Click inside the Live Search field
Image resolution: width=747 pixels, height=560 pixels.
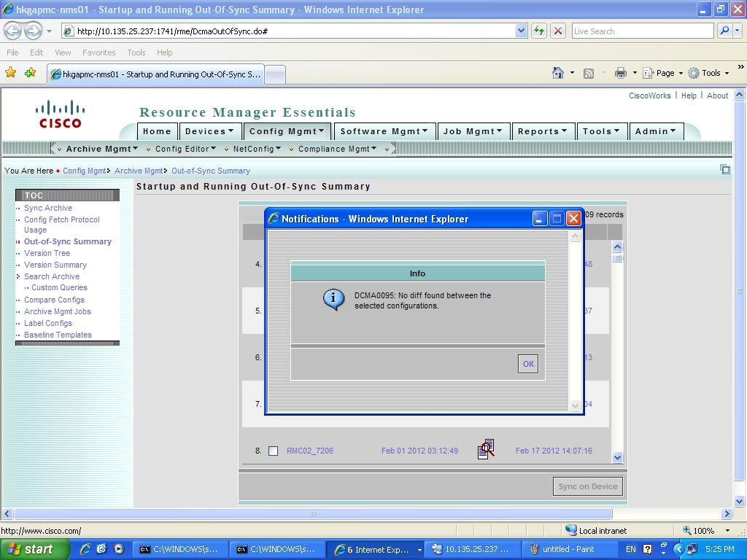click(642, 31)
